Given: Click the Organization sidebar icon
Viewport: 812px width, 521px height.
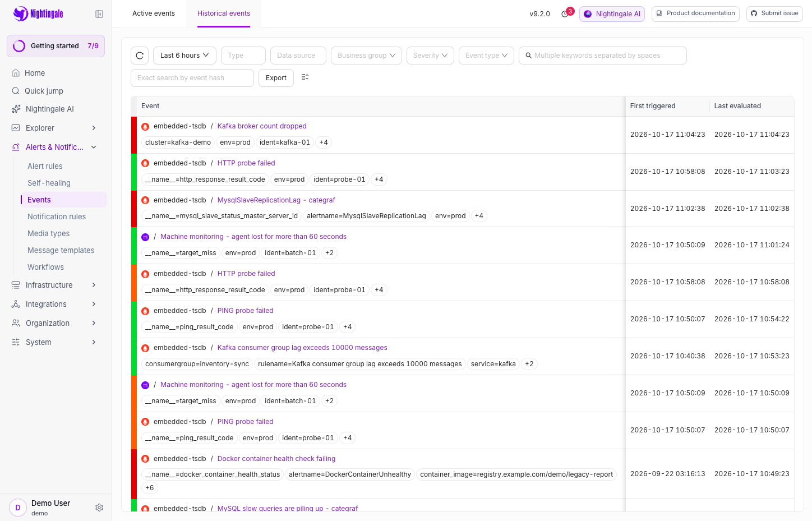Looking at the screenshot, I should point(16,323).
